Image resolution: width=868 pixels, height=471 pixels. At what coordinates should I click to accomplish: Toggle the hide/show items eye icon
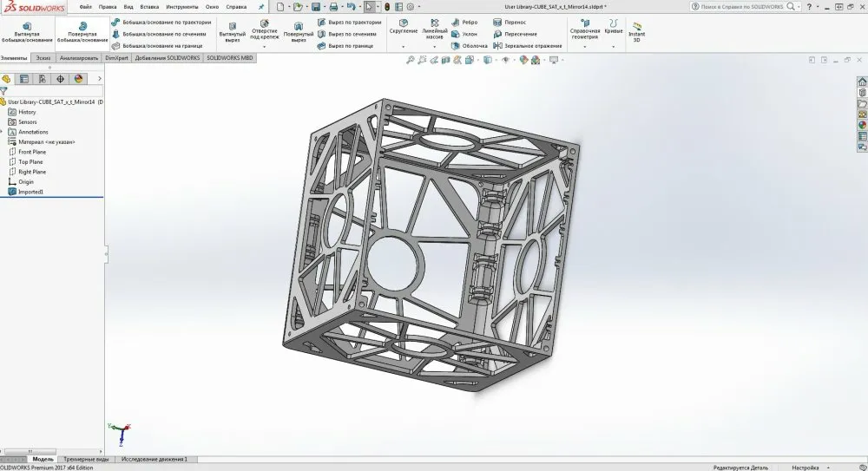pyautogui.click(x=505, y=60)
